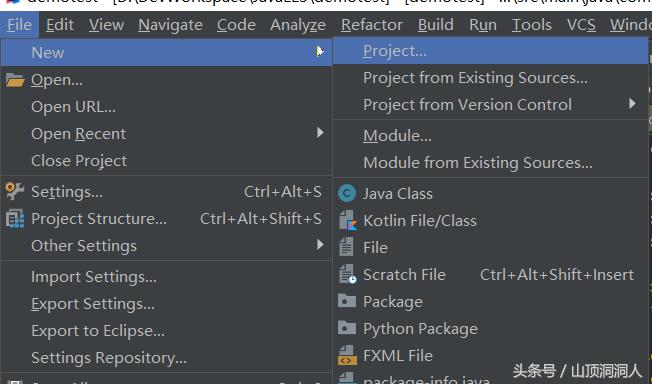Click the Package folder icon
The image size is (652, 384).
[x=347, y=301]
